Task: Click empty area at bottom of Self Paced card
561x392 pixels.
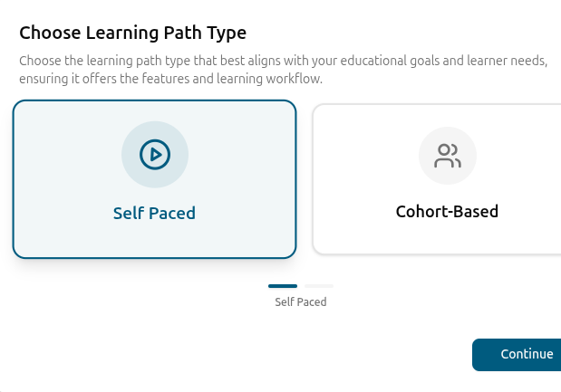Action: [x=155, y=241]
